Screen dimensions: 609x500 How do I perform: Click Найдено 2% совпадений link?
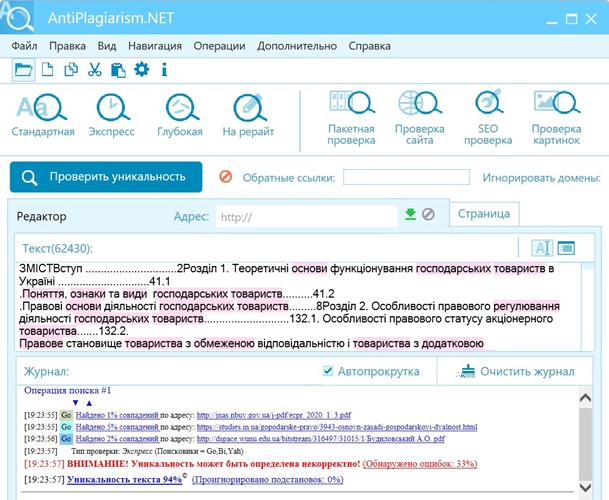point(117,439)
